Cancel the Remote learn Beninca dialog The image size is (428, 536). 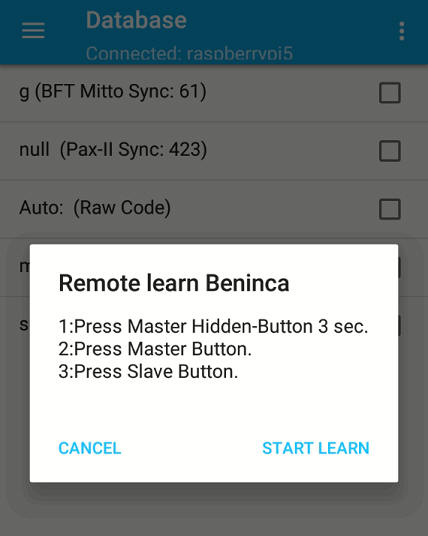point(90,448)
